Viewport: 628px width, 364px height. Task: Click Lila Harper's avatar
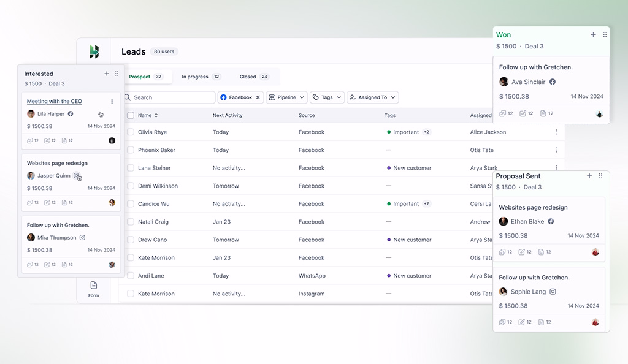click(x=31, y=113)
